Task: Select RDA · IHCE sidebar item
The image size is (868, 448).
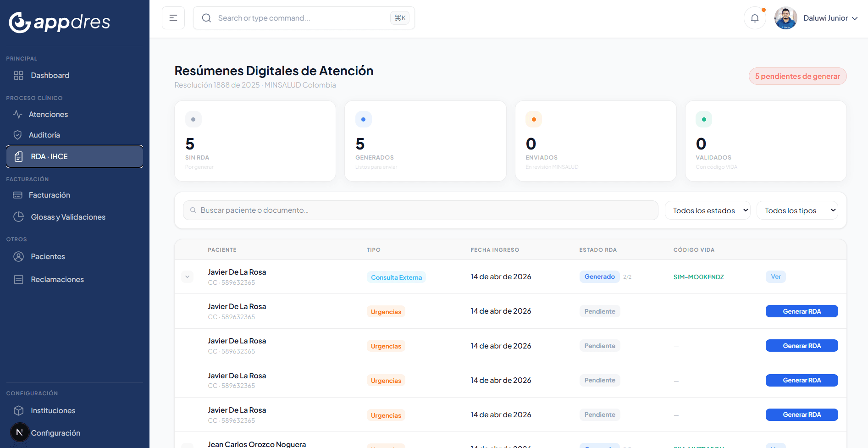Action: (75, 156)
